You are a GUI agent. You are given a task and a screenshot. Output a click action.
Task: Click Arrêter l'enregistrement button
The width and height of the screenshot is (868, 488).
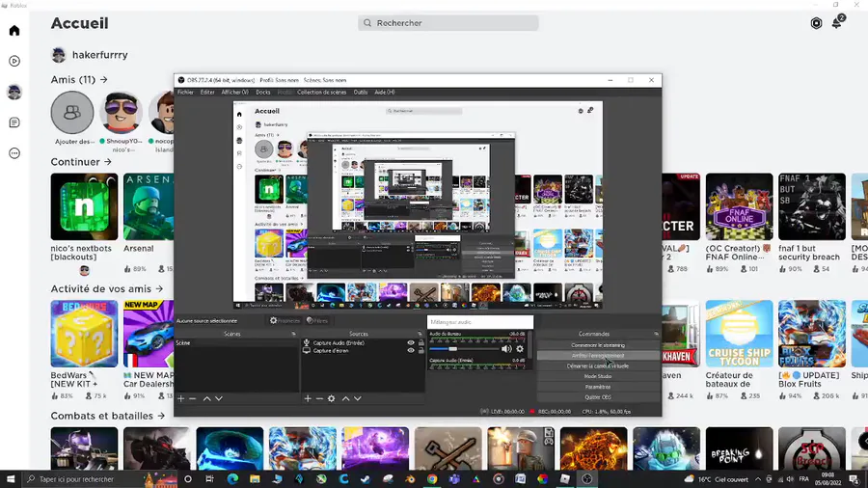[598, 356]
